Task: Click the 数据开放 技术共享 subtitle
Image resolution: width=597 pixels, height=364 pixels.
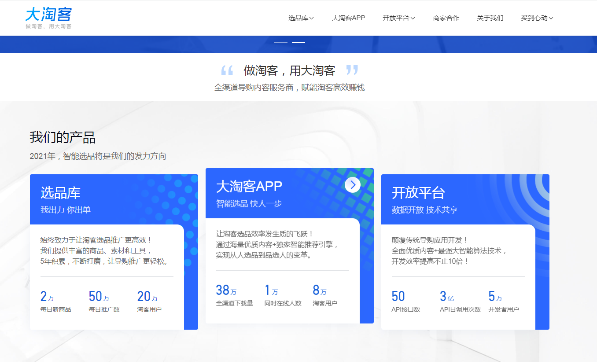Action: click(425, 210)
